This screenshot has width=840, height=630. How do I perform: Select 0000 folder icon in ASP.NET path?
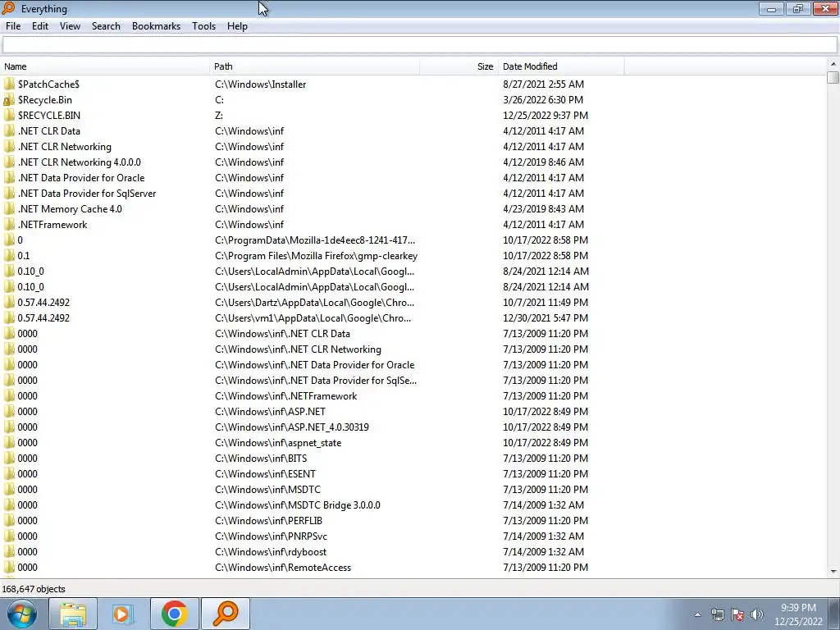click(9, 412)
